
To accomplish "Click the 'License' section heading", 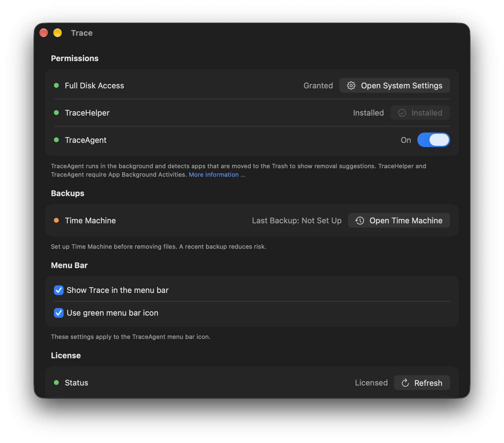I will (66, 356).
